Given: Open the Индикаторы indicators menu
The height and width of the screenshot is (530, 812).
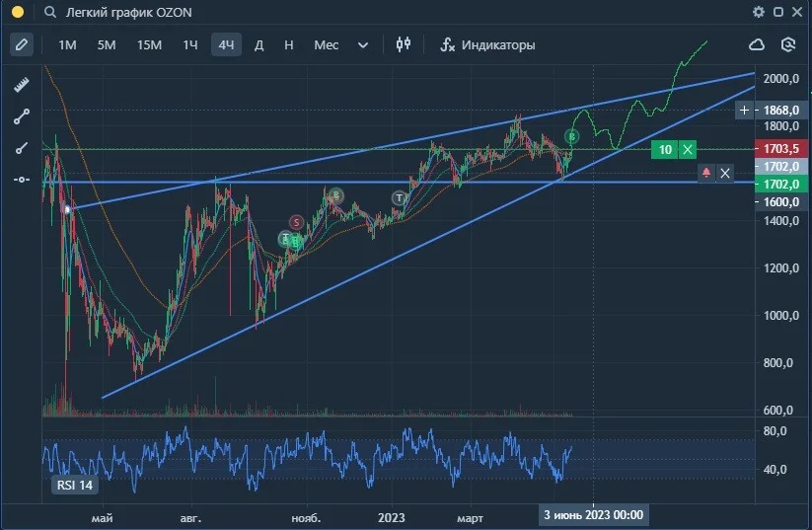Looking at the screenshot, I should 487,45.
